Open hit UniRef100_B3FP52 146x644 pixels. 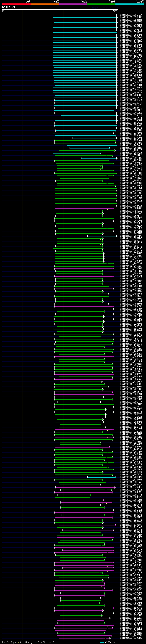(131, 27)
